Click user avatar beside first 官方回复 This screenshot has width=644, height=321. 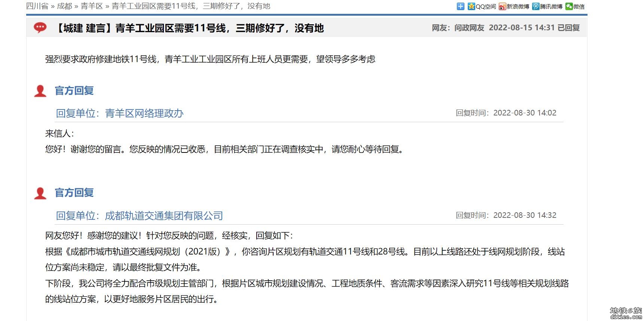pyautogui.click(x=40, y=91)
